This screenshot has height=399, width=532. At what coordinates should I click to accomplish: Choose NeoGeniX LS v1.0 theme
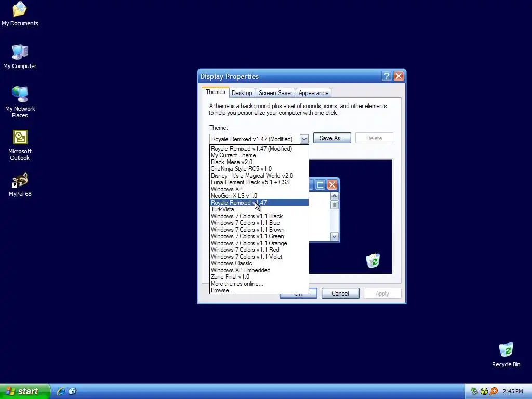pyautogui.click(x=259, y=196)
